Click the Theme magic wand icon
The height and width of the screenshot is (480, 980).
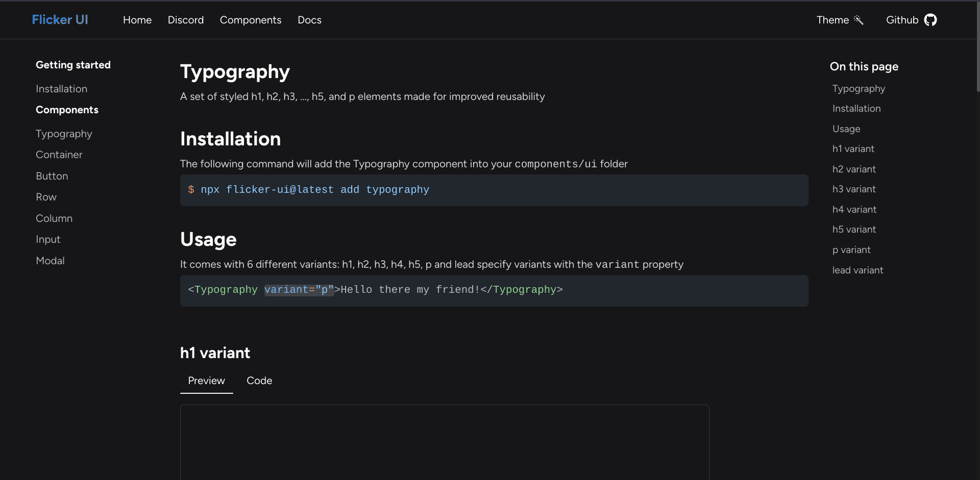pos(859,20)
